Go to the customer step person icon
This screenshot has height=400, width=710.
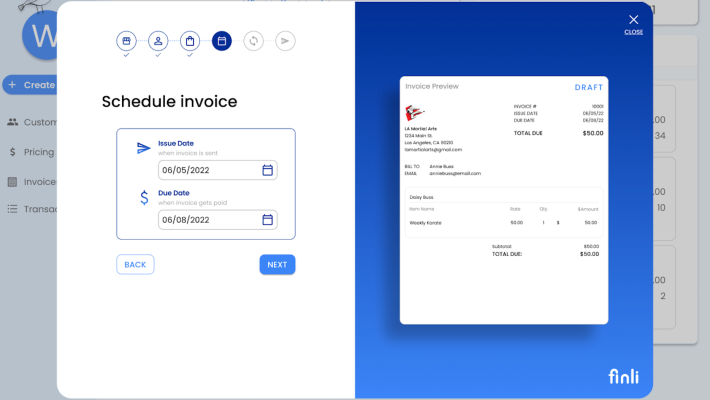click(x=158, y=41)
